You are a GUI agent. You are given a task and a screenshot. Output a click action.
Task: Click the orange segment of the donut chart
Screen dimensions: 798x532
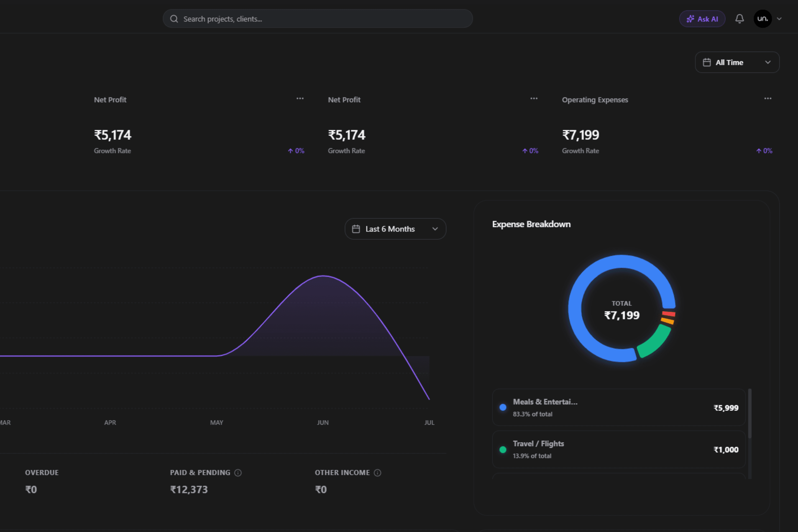click(667, 321)
